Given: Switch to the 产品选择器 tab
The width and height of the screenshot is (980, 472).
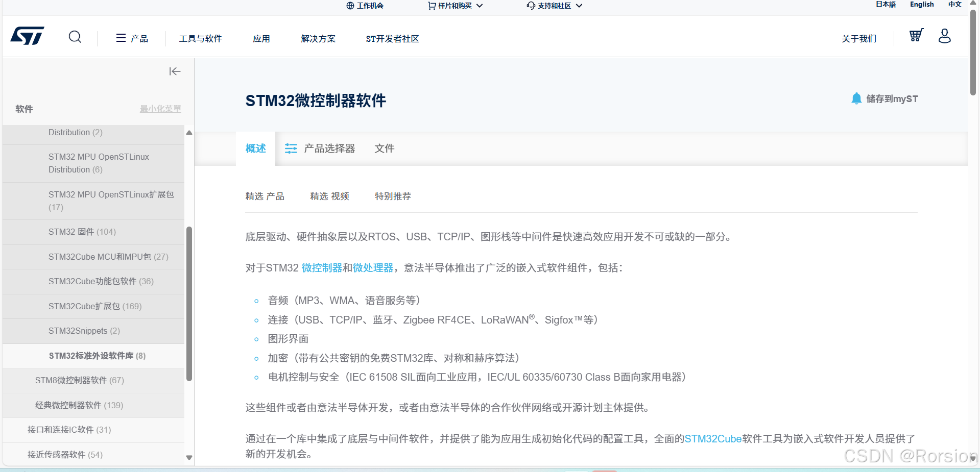Looking at the screenshot, I should [x=320, y=148].
